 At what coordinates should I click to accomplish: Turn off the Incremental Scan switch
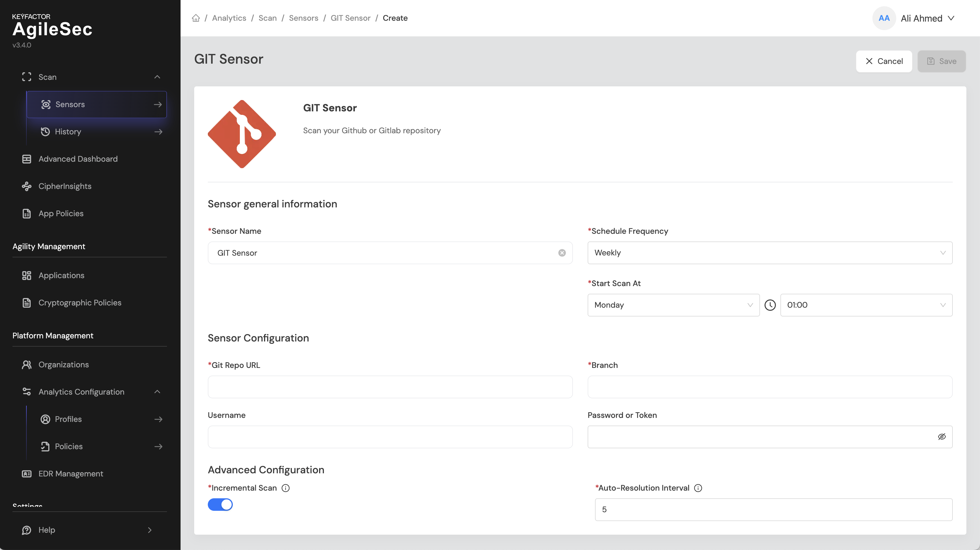tap(220, 505)
